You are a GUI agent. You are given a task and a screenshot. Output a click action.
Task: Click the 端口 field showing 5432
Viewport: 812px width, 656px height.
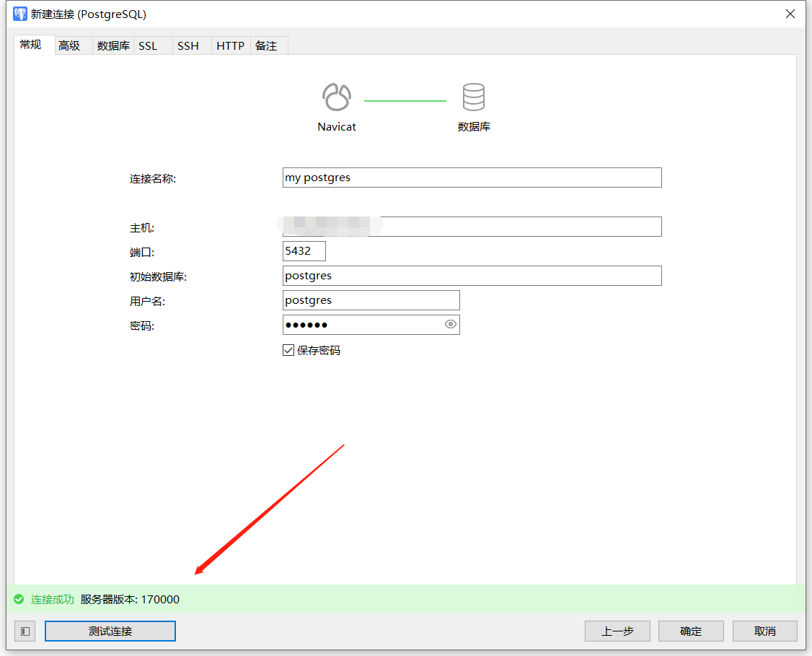coord(304,251)
